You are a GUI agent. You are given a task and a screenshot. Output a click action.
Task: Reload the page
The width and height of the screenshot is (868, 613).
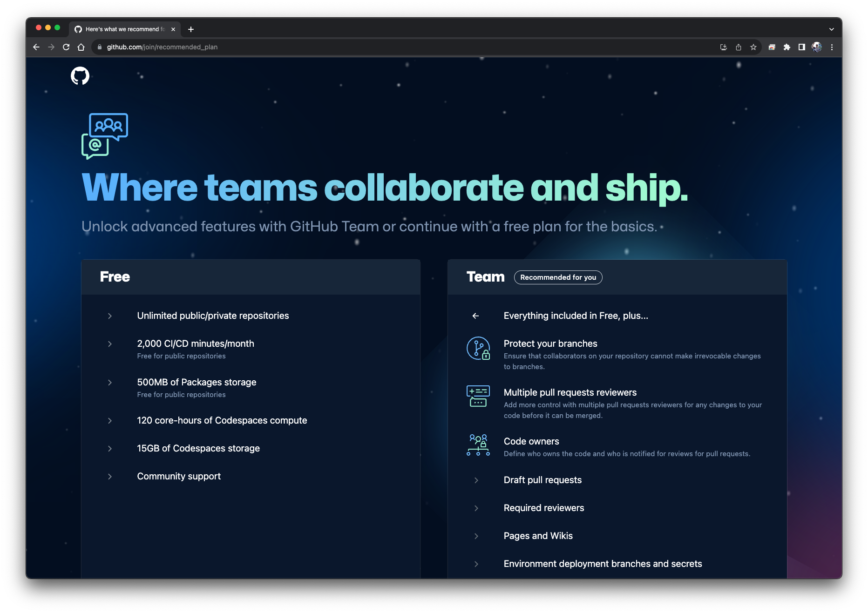tap(66, 47)
